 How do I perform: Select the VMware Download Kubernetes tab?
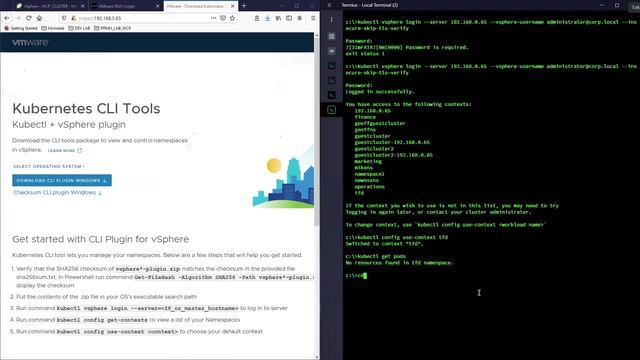[200, 6]
